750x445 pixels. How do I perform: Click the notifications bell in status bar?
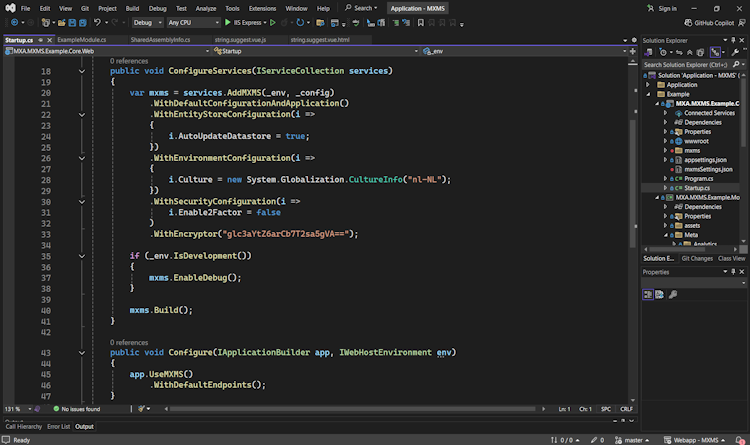click(x=738, y=439)
